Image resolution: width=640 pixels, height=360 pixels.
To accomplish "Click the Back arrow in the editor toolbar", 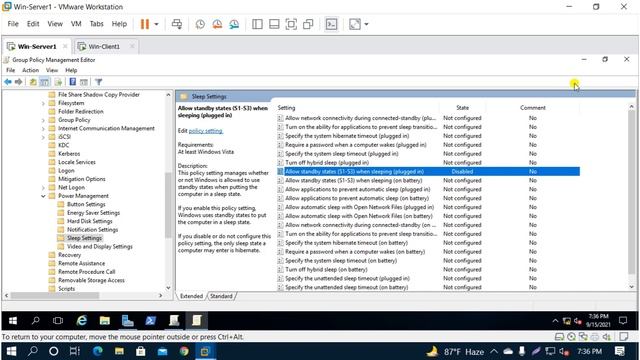I will (8, 82).
